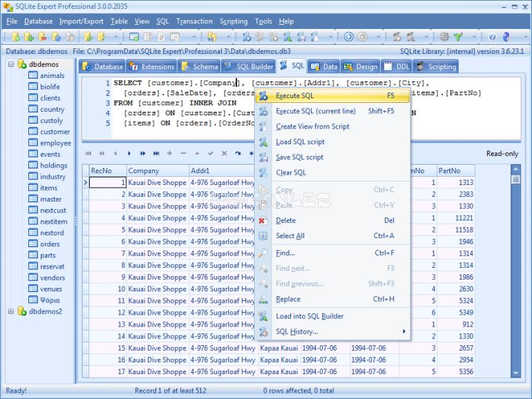The width and height of the screenshot is (532, 399).
Task: Click Clear SQL menu entry
Action: point(332,173)
